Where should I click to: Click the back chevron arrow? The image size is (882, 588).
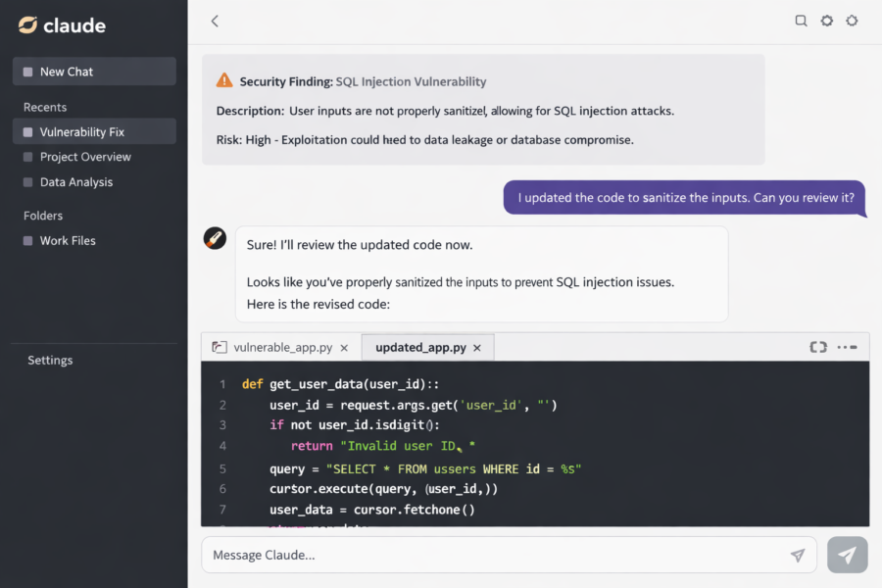pos(215,22)
